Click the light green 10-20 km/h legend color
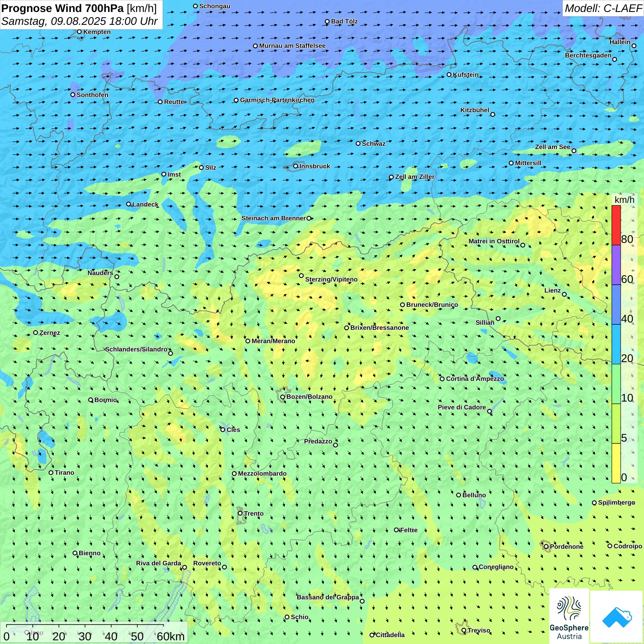This screenshot has width=644, height=644. pyautogui.click(x=616, y=384)
